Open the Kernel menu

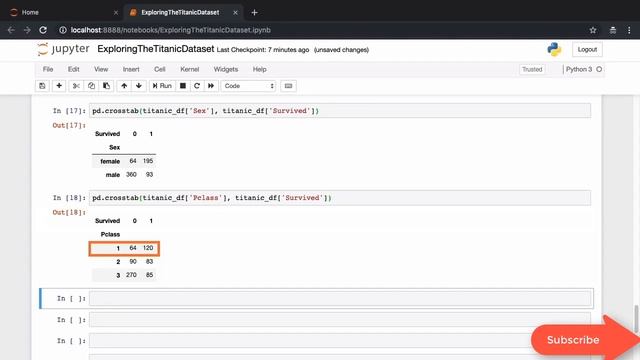point(190,69)
